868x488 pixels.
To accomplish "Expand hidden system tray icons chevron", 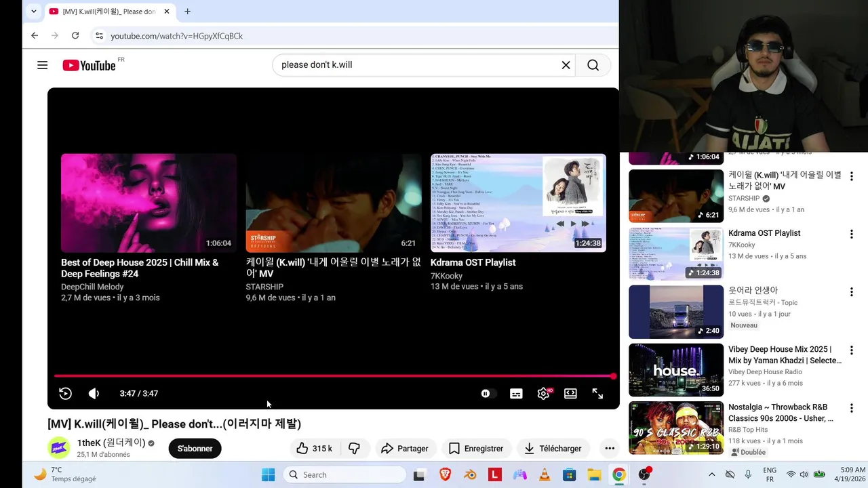I will (711, 474).
